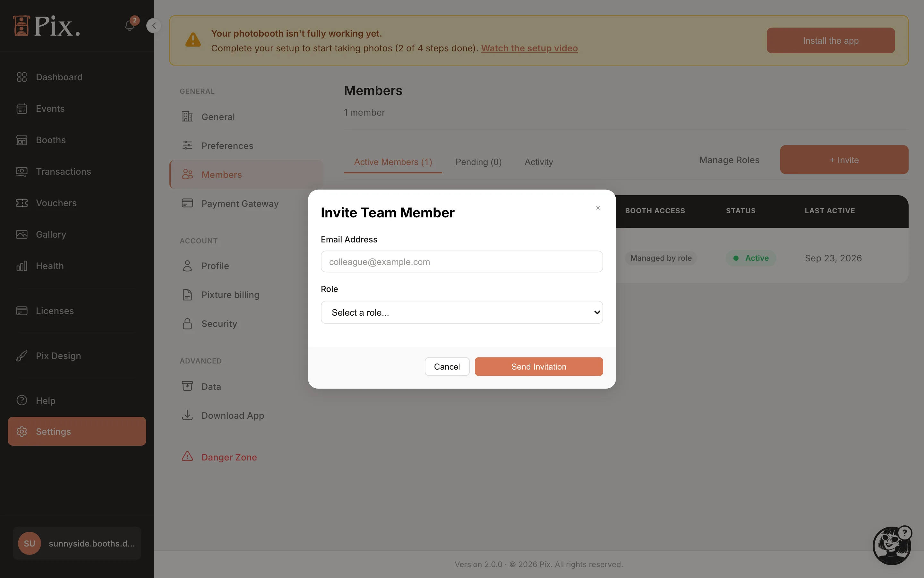Image resolution: width=924 pixels, height=578 pixels.
Task: Click the Email Address input field
Action: click(x=462, y=262)
